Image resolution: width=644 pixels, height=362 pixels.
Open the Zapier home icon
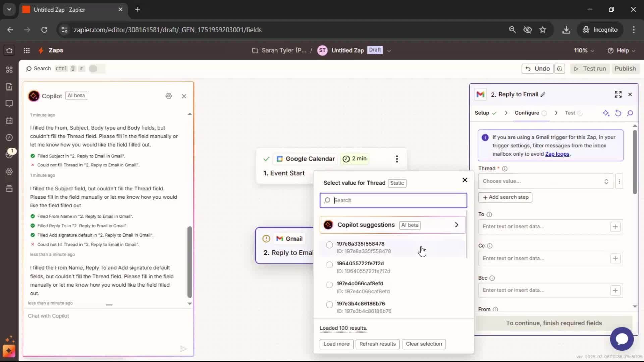point(9,50)
